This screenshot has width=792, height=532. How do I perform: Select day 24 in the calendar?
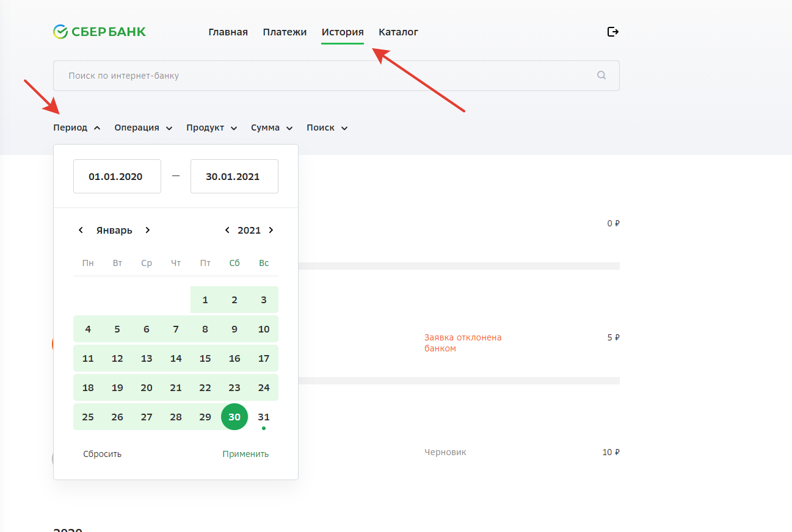(x=264, y=387)
